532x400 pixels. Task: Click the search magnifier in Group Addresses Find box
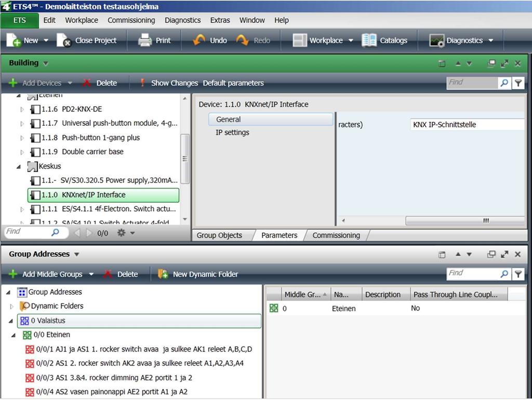point(504,273)
